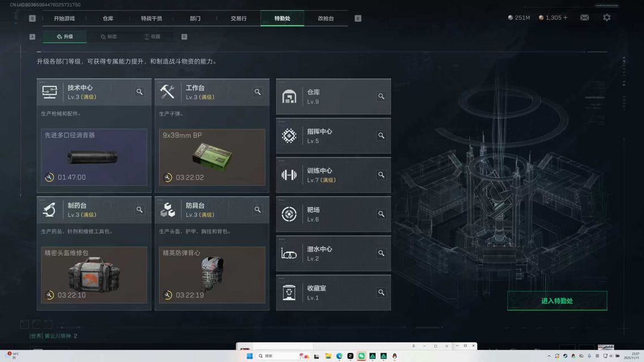Viewport: 644px width, 362px height.
Task: Click the magnifier on the 仓库 card
Action: (x=381, y=95)
